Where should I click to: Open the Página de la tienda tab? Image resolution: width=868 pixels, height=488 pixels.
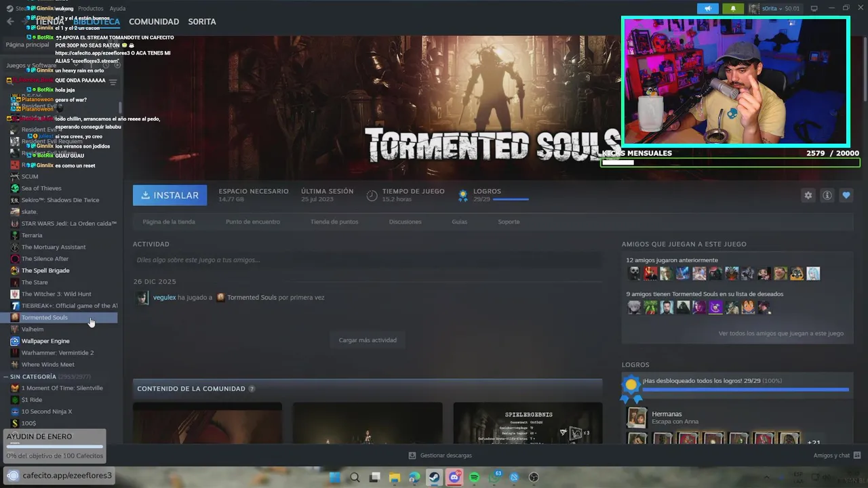[x=169, y=222]
